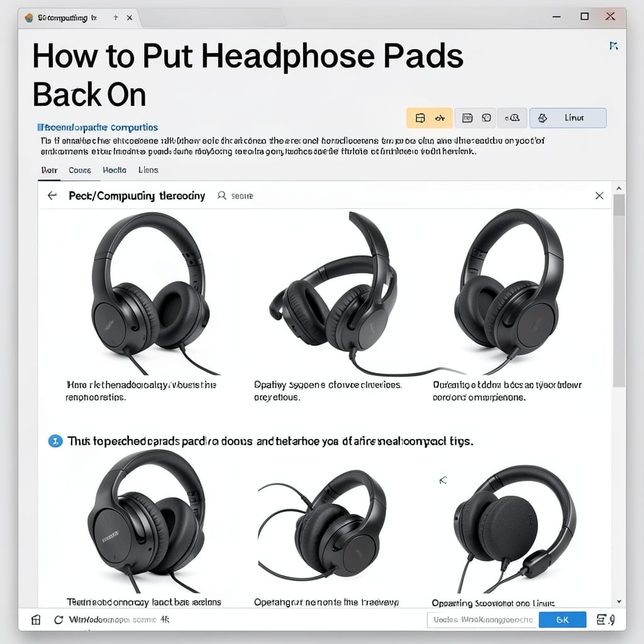Click the icon at bottom-right corner of the bar
Image resolution: width=644 pixels, height=644 pixels.
coord(606,619)
